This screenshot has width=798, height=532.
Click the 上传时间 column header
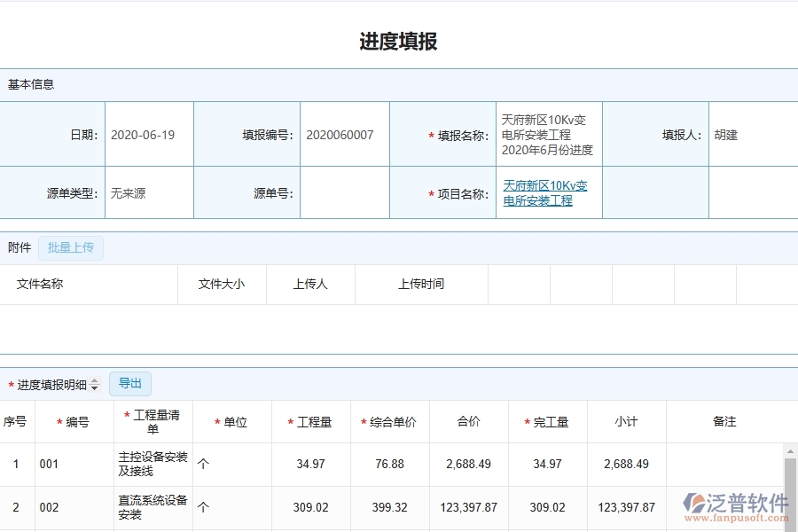coord(421,284)
